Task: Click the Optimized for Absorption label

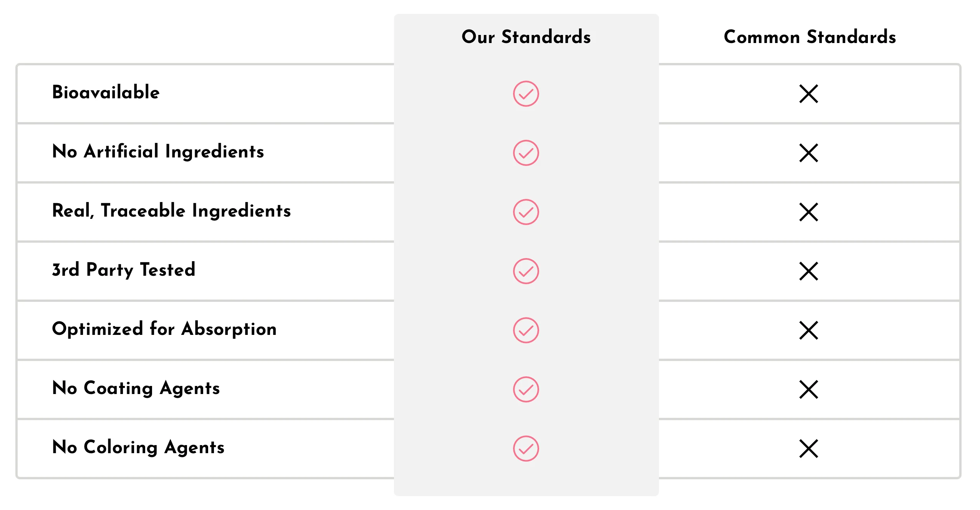Action: coord(164,329)
